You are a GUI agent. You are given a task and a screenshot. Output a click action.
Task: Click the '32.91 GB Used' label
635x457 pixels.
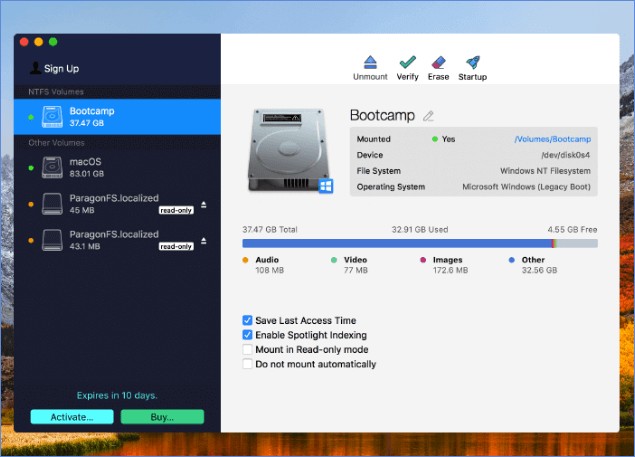point(420,230)
